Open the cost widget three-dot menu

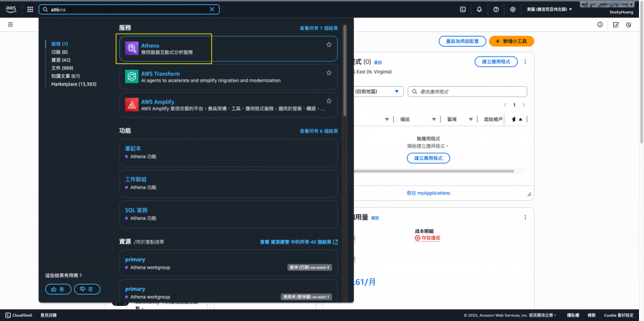click(525, 217)
